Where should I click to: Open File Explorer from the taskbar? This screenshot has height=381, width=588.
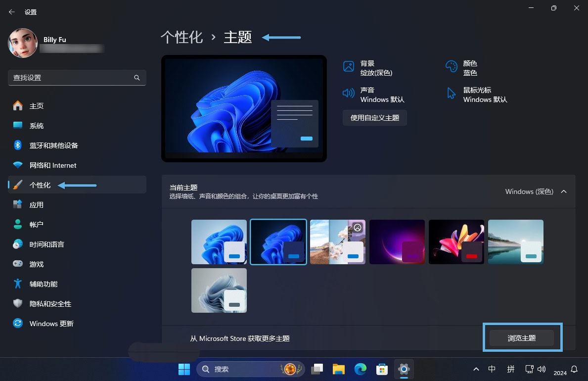click(339, 369)
